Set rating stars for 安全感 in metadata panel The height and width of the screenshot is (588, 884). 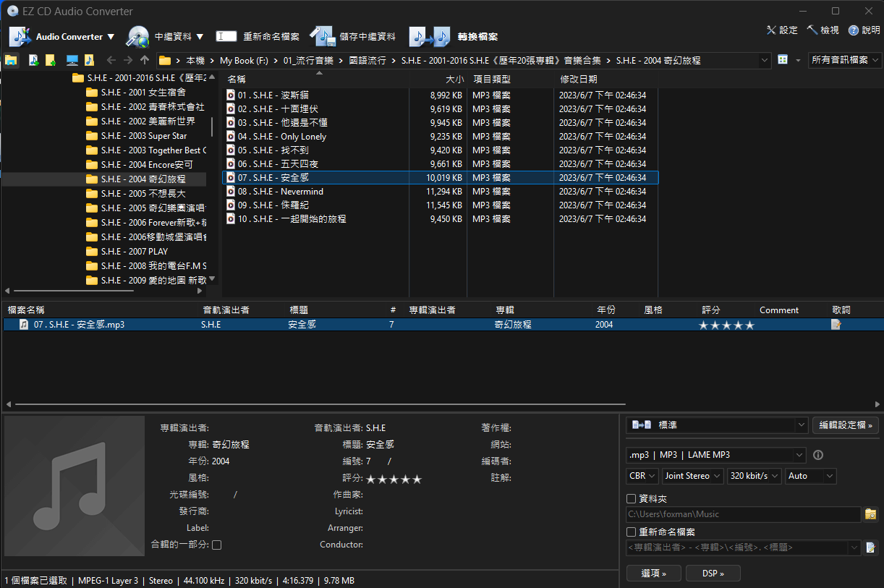click(x=394, y=479)
